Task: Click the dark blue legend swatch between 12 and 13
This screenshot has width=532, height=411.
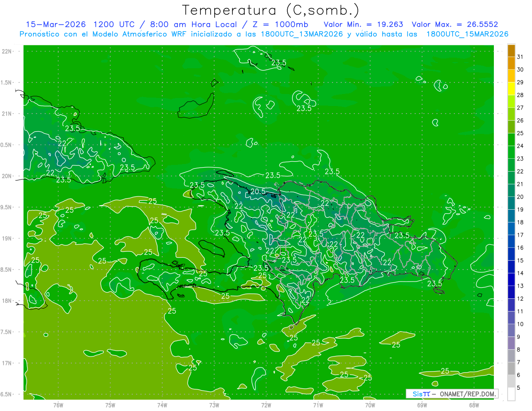Action: pos(511,292)
